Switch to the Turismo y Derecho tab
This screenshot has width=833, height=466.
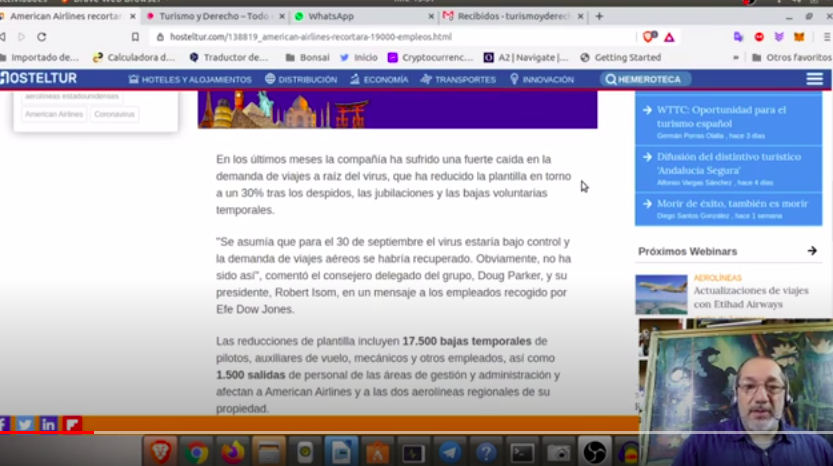(x=215, y=16)
